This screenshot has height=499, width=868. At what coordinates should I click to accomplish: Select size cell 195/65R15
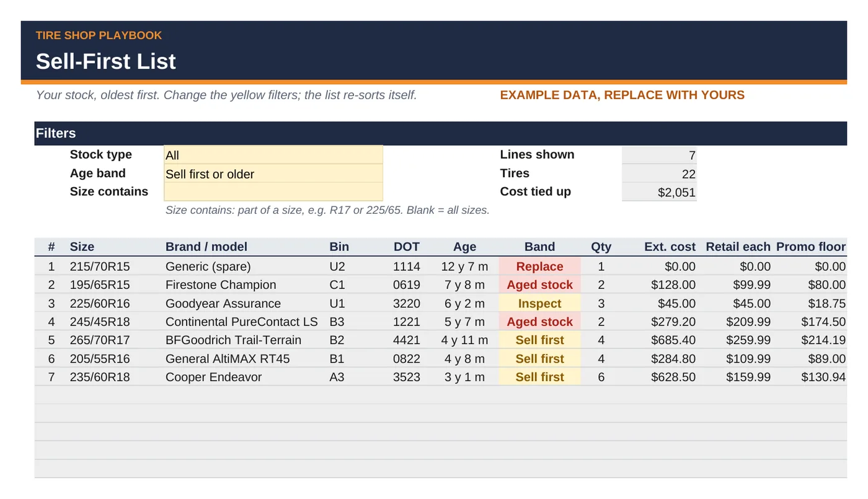[x=100, y=285]
